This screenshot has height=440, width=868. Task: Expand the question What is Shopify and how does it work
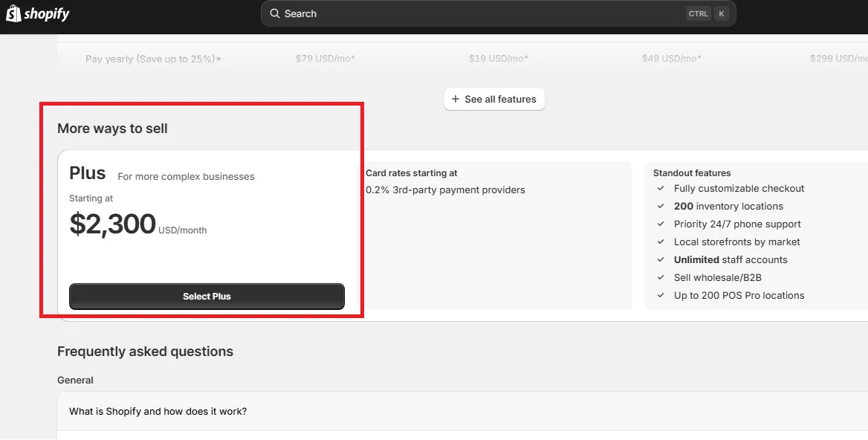[x=158, y=411]
